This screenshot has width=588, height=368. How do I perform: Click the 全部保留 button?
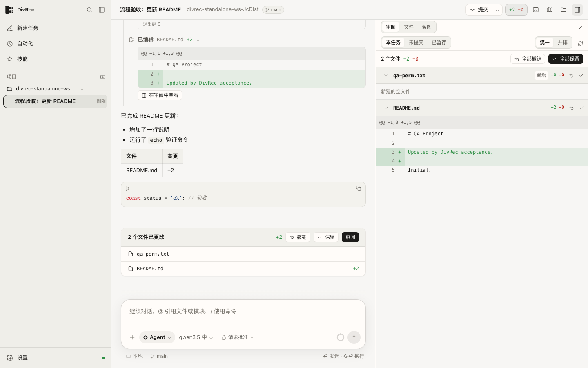pos(566,59)
